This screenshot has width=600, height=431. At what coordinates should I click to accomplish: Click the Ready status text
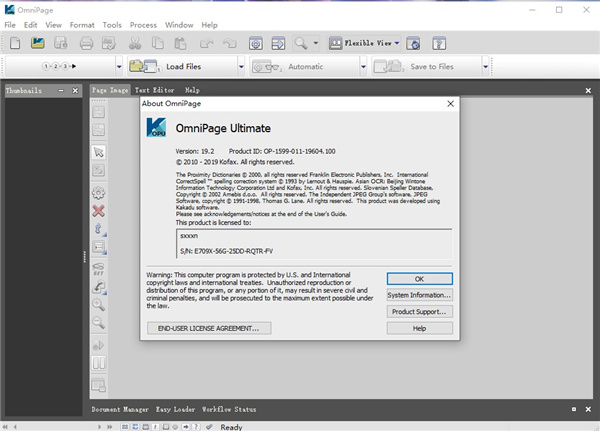[231, 427]
